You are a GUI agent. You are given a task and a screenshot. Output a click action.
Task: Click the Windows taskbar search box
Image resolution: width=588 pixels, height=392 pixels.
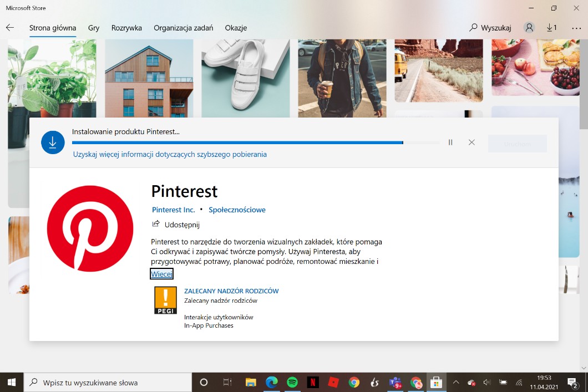pyautogui.click(x=108, y=382)
